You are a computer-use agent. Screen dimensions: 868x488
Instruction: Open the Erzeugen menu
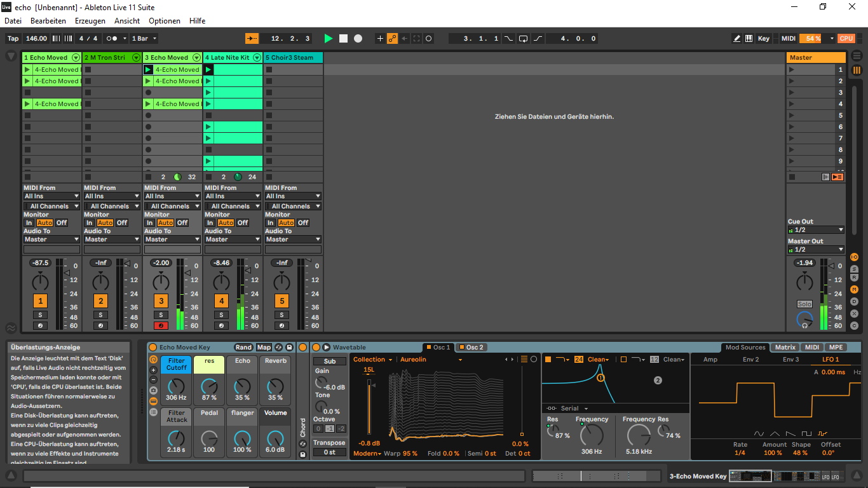pyautogui.click(x=90, y=21)
